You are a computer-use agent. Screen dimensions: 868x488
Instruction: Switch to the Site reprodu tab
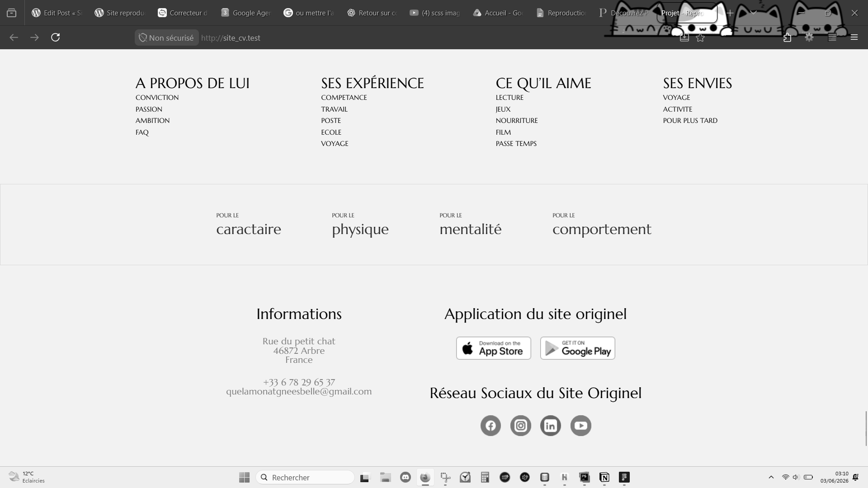tap(120, 13)
